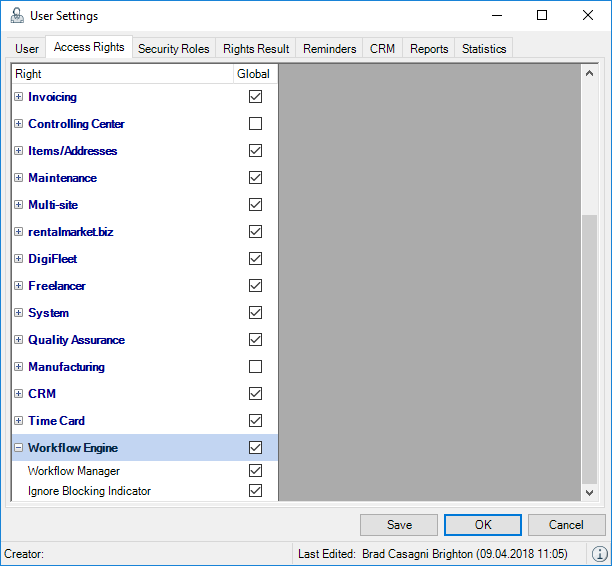The image size is (612, 566).
Task: Expand the Quality Assurance node
Action: (x=18, y=340)
